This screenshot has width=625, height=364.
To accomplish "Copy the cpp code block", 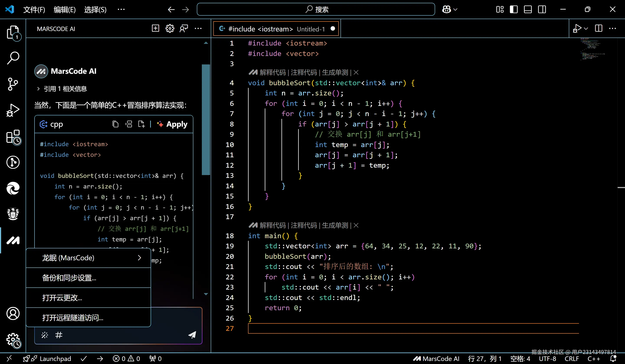I will click(115, 124).
